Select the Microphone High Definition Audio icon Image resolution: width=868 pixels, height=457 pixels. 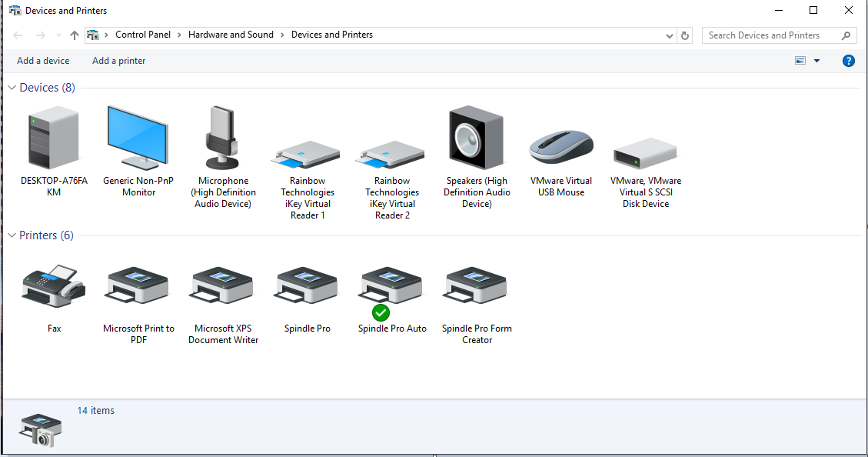tap(222, 138)
